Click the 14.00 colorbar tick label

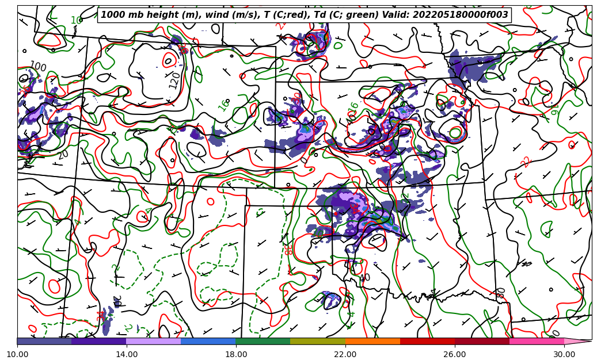tap(127, 354)
